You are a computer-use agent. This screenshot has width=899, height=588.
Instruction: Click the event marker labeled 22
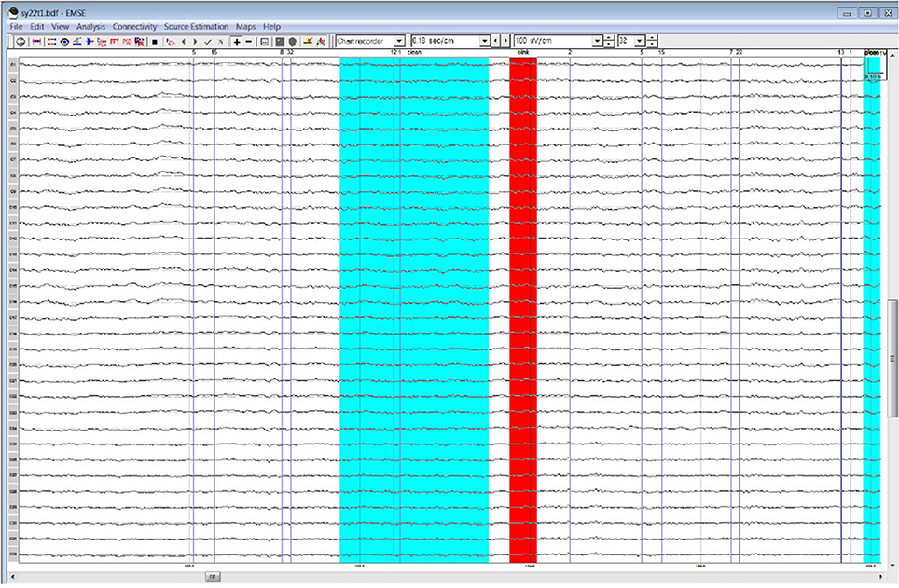[x=739, y=52]
